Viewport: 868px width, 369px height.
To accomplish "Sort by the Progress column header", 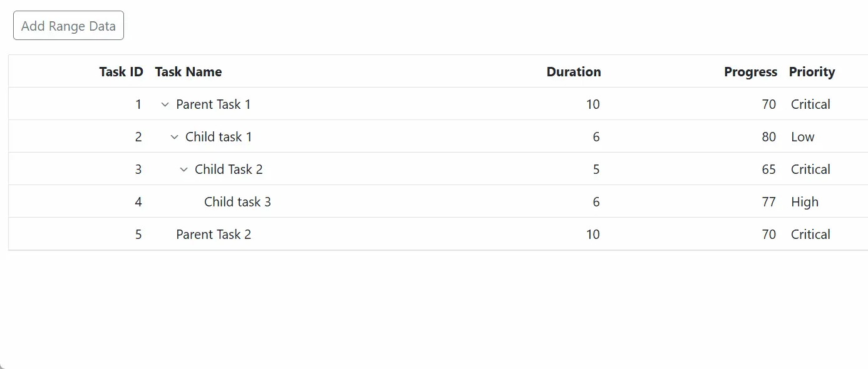I will 750,71.
